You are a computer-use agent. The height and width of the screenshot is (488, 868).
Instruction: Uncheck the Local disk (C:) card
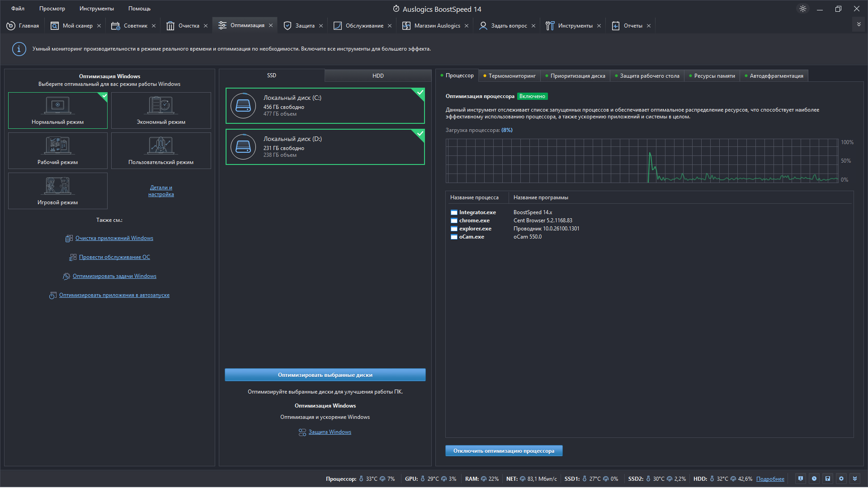click(325, 106)
